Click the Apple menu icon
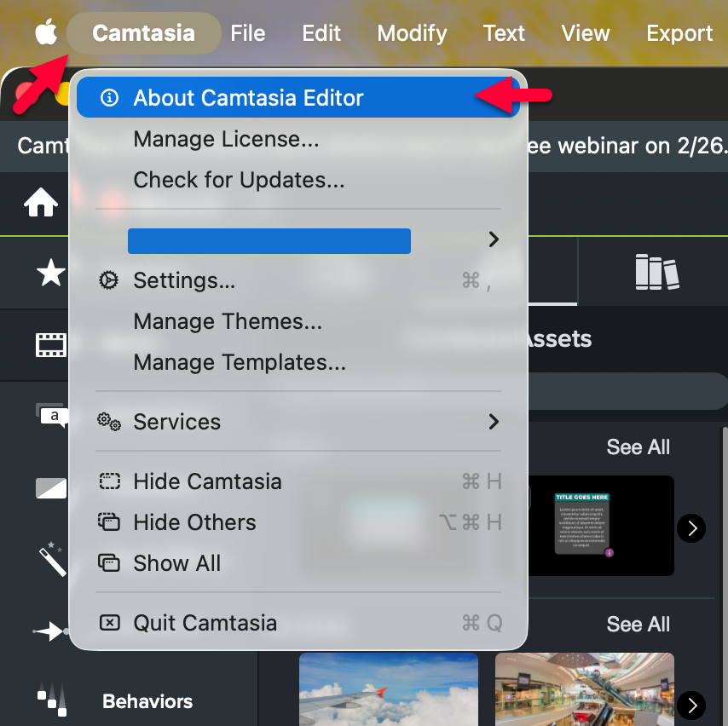Image resolution: width=728 pixels, height=726 pixels. 45,32
